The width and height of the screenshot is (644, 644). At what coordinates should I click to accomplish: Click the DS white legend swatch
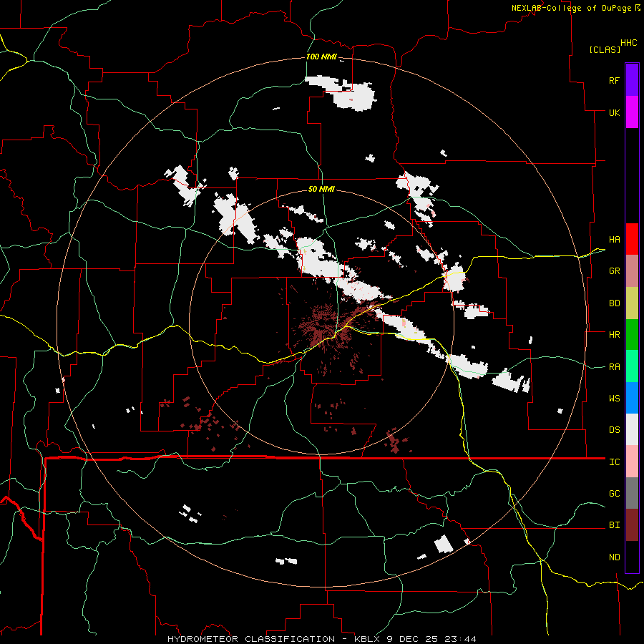click(632, 429)
